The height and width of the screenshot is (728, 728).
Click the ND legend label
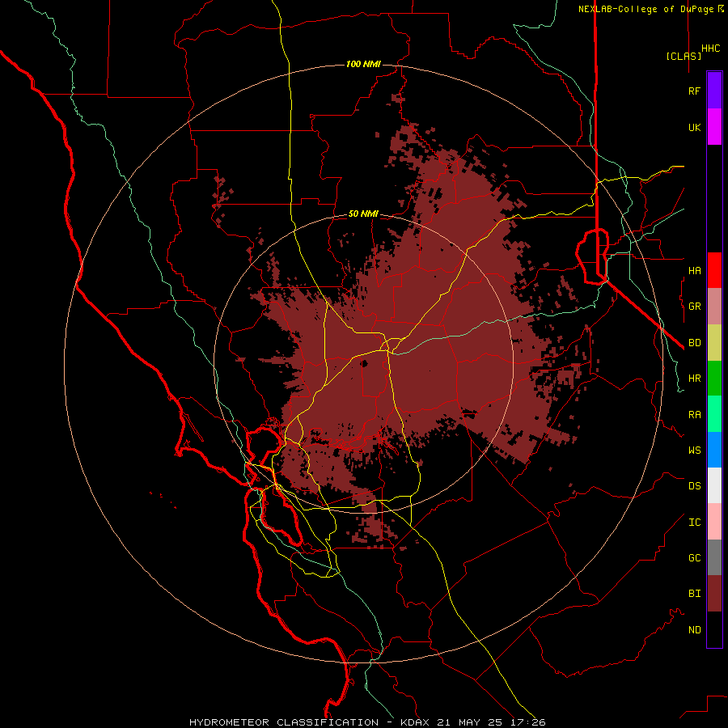point(694,630)
